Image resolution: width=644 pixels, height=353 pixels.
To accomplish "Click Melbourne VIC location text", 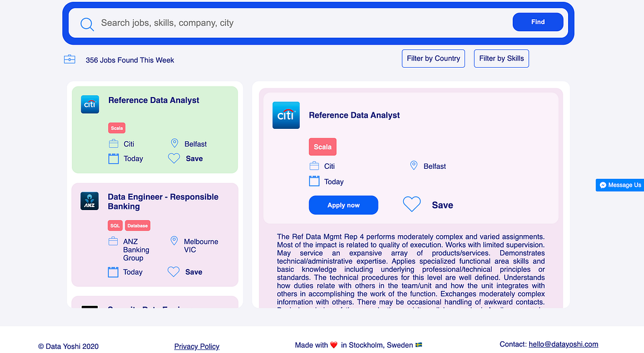I will [201, 246].
